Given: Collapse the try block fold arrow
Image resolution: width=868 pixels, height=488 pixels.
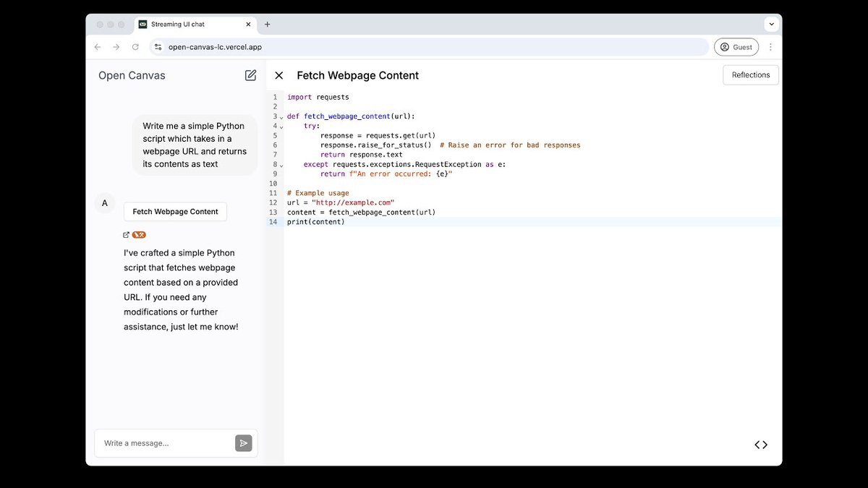Looking at the screenshot, I should click(x=281, y=127).
